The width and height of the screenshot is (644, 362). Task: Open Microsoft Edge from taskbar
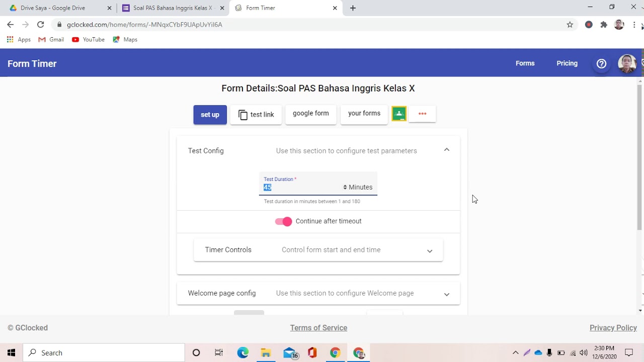click(x=243, y=353)
